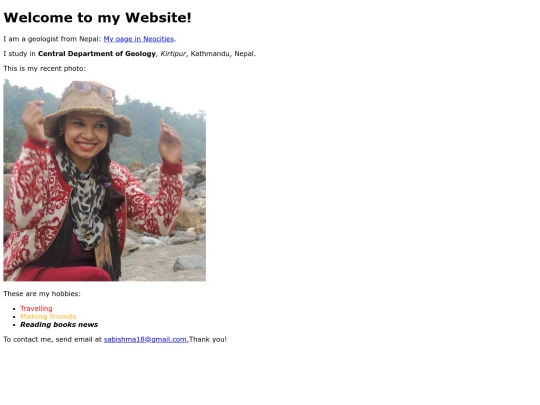Click the These are my hobbies text
This screenshot has height=405, width=540.
click(42, 294)
